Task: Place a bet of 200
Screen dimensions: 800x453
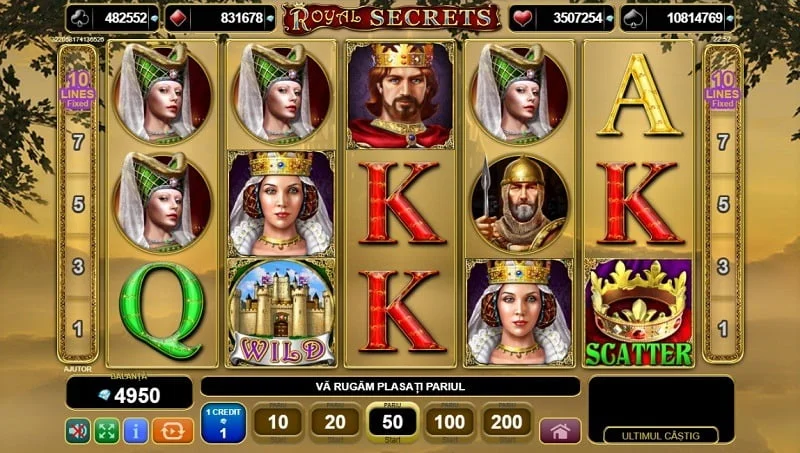Action: pos(507,422)
